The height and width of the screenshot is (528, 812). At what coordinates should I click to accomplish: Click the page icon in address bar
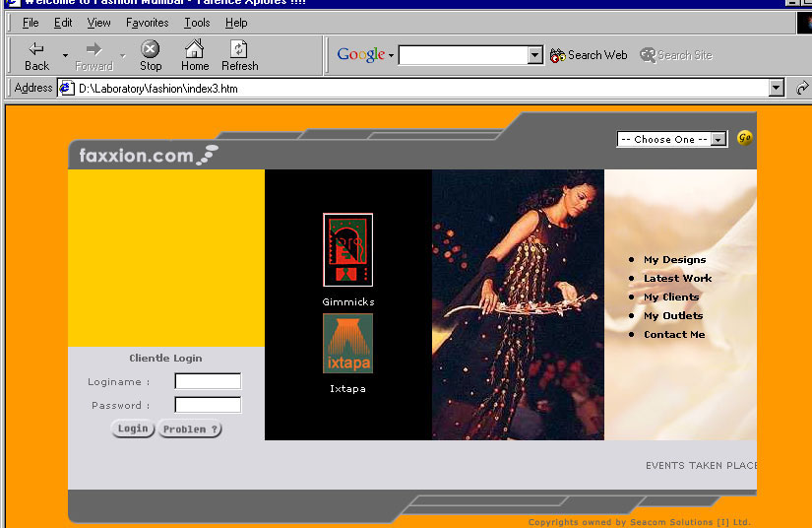click(x=66, y=88)
